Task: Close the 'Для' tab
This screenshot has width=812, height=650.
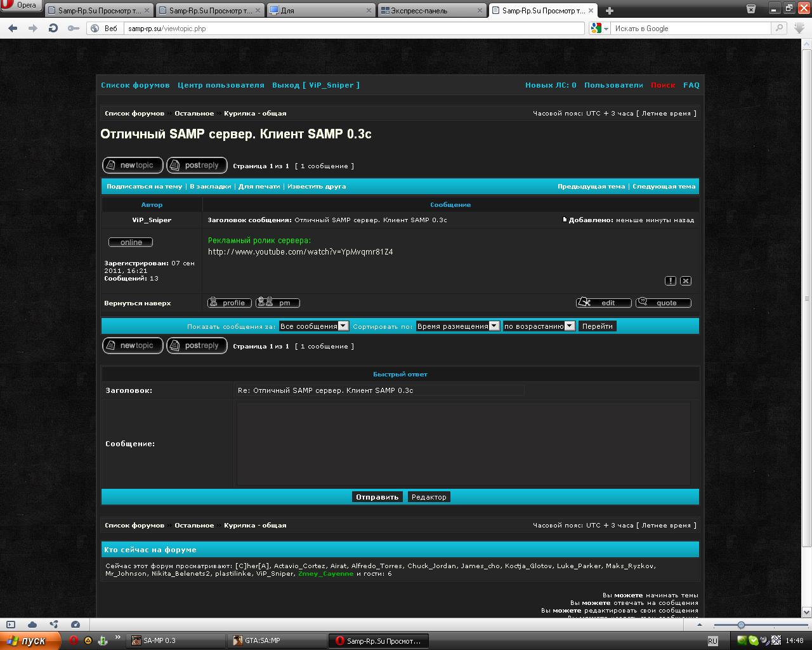Action: [369, 10]
